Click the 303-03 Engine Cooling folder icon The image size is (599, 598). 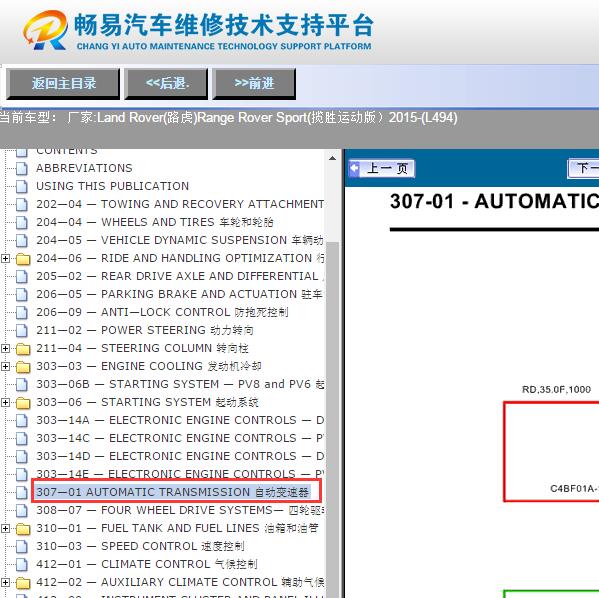tap(23, 366)
